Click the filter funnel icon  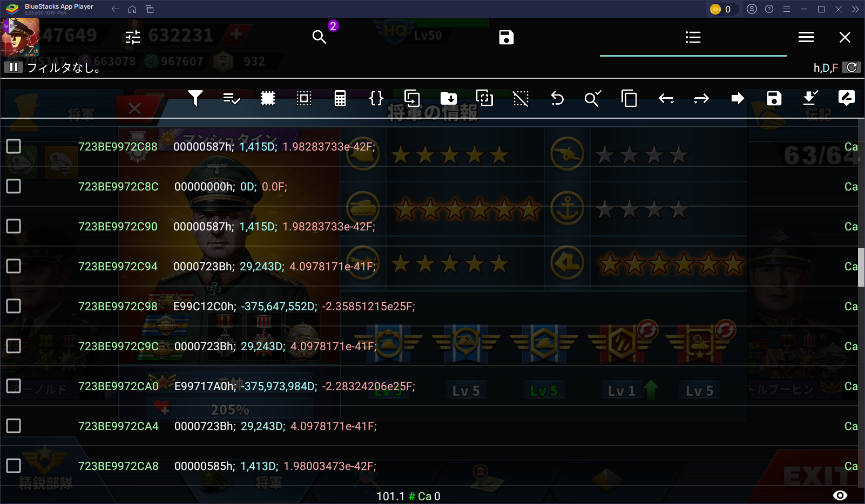pos(195,98)
